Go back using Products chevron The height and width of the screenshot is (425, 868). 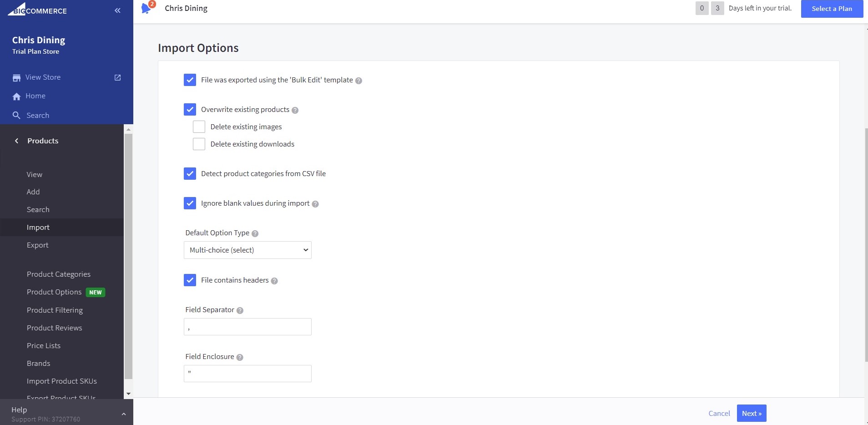(x=17, y=141)
